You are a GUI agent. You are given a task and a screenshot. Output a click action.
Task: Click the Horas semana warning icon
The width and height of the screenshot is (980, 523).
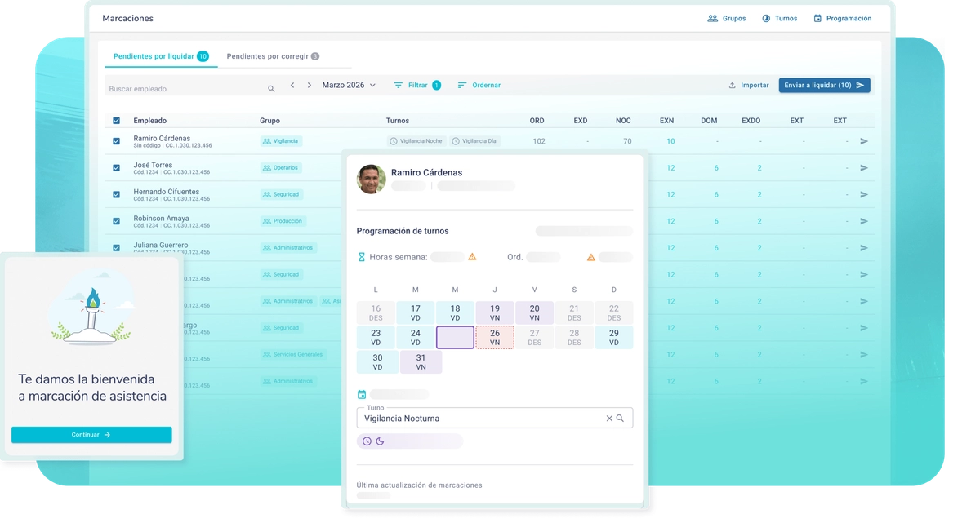click(472, 257)
